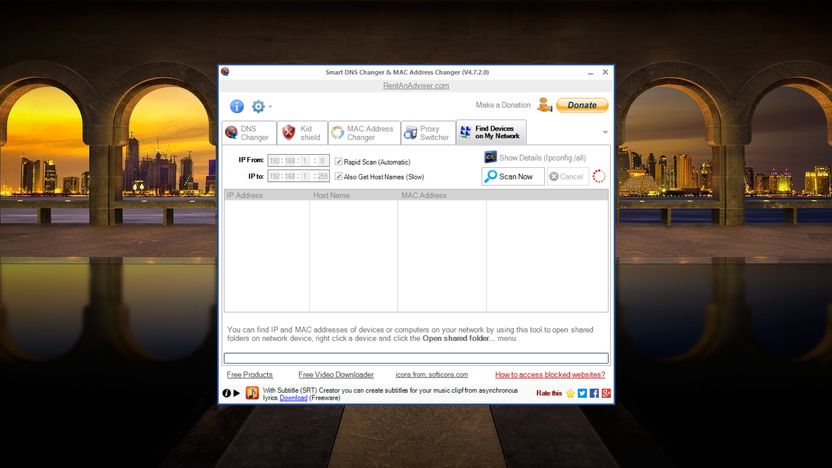Expand the tab overflow arrow
Viewport: 832px width, 468px height.
pyautogui.click(x=605, y=132)
